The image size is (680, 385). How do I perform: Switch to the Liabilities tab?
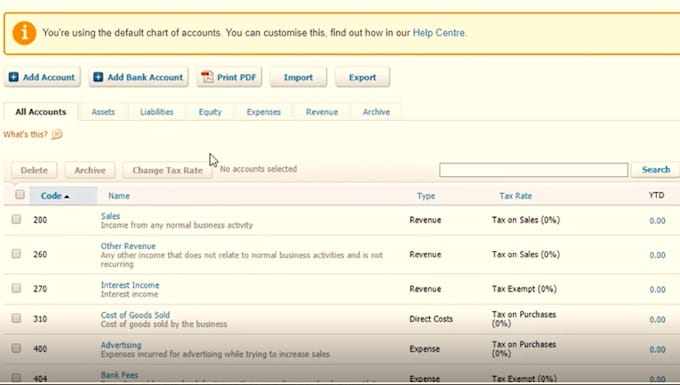pyautogui.click(x=157, y=112)
